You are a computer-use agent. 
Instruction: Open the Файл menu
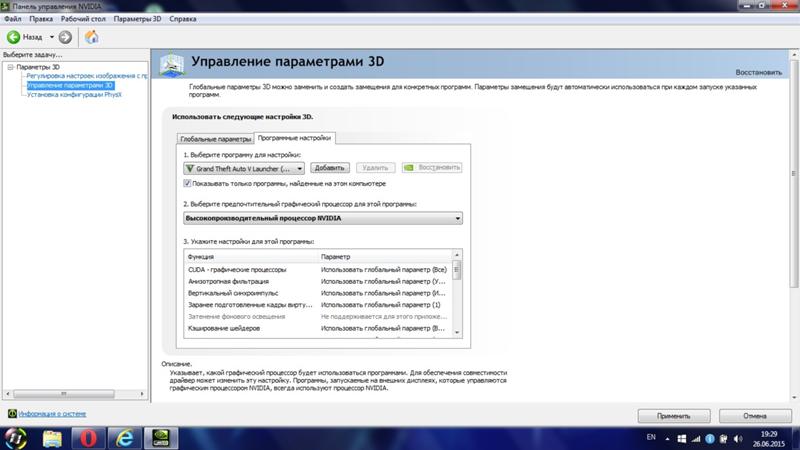(x=13, y=19)
